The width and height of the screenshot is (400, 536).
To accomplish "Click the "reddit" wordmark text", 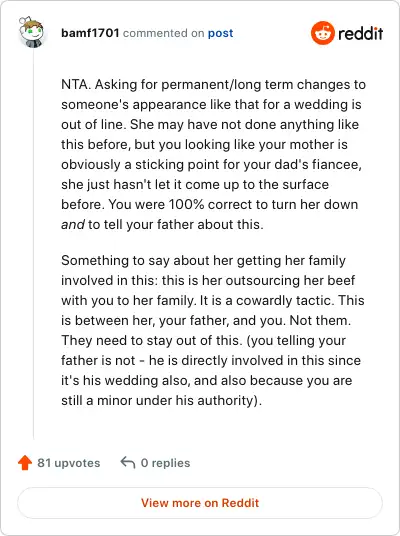I will (360, 33).
